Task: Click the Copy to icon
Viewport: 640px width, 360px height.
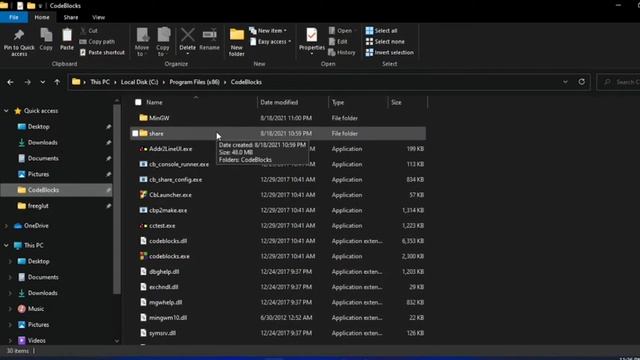Action: pos(163,35)
